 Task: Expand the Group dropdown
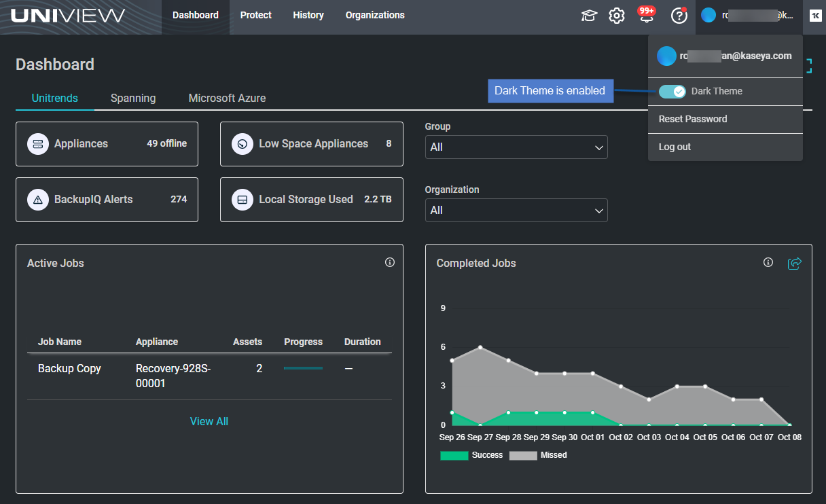point(516,147)
